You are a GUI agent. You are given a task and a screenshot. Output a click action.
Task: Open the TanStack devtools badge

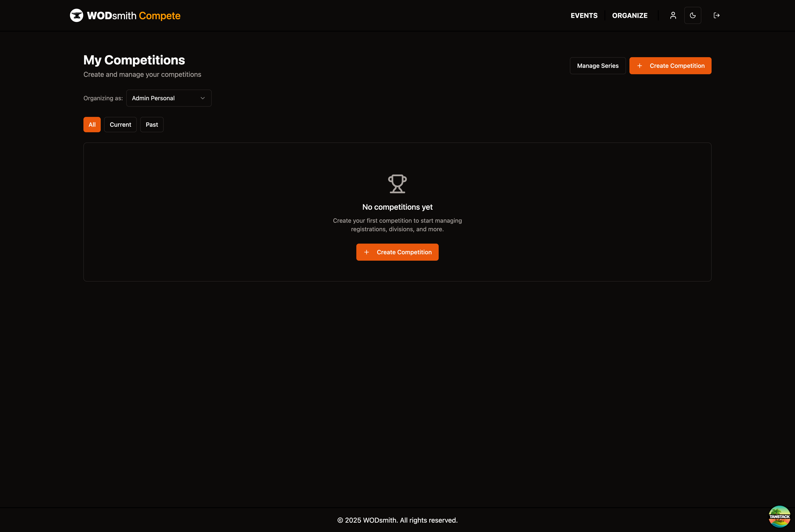click(779, 516)
